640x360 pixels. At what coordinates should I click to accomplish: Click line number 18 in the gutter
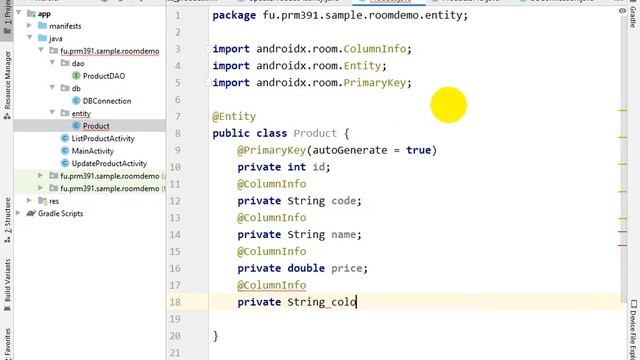pos(175,302)
